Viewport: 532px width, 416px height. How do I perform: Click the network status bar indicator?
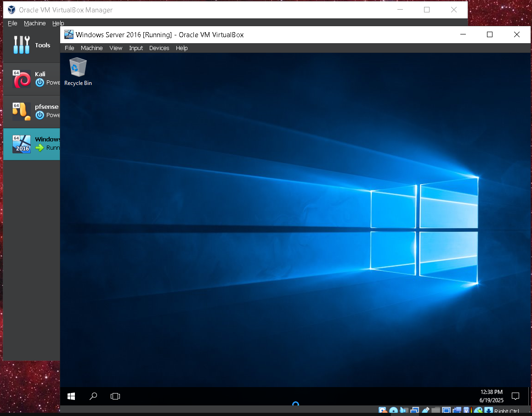click(x=414, y=410)
